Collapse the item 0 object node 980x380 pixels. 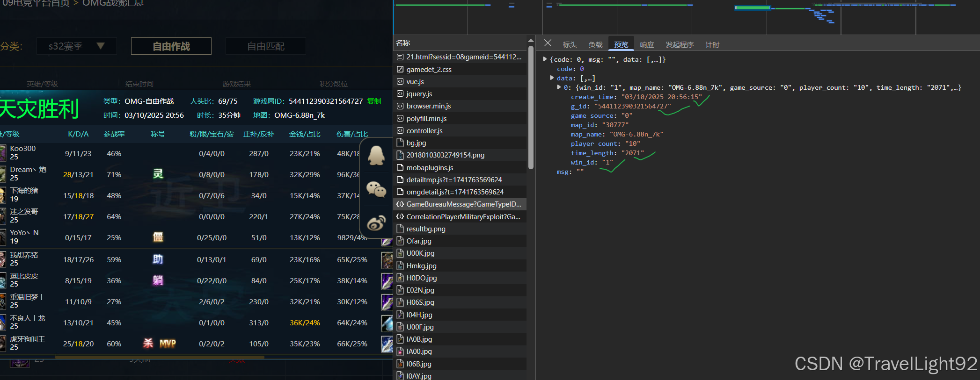[x=559, y=87]
